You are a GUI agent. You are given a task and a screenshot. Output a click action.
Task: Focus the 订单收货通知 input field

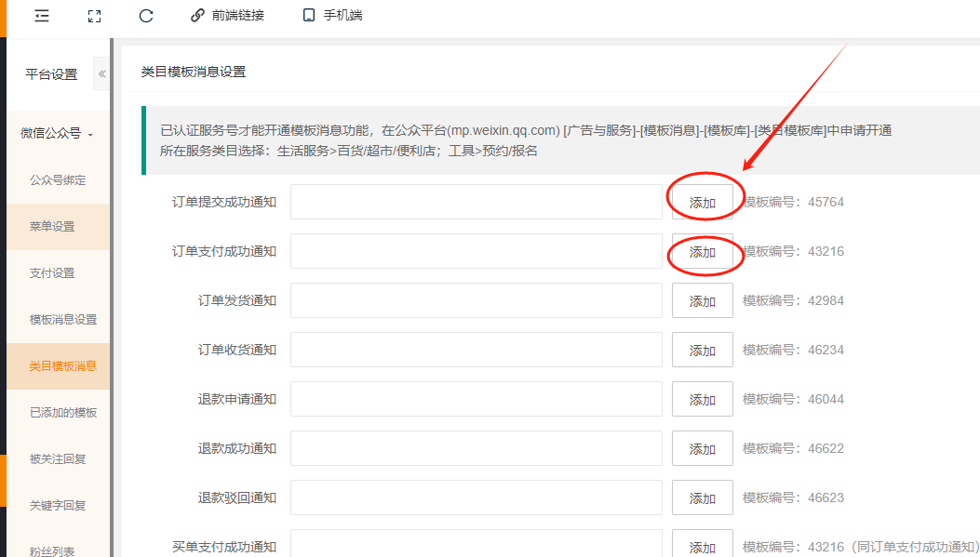click(477, 350)
